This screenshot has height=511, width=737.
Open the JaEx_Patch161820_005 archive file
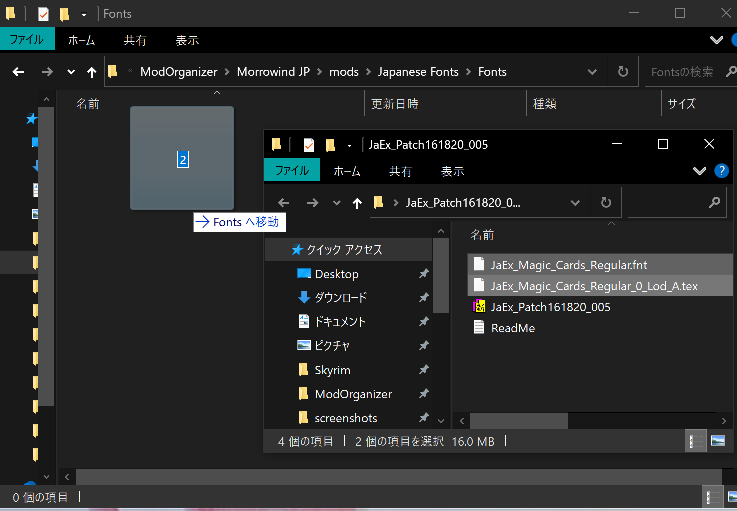(x=550, y=307)
